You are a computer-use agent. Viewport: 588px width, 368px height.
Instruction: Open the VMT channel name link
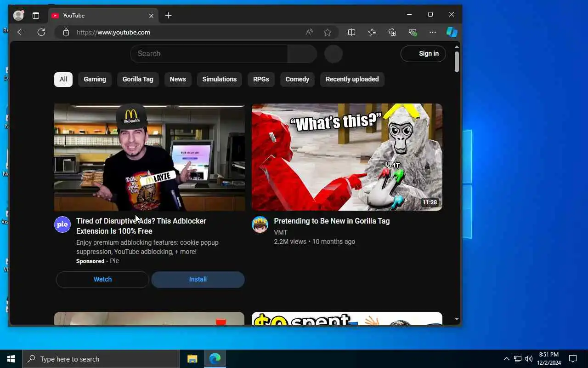[281, 232]
